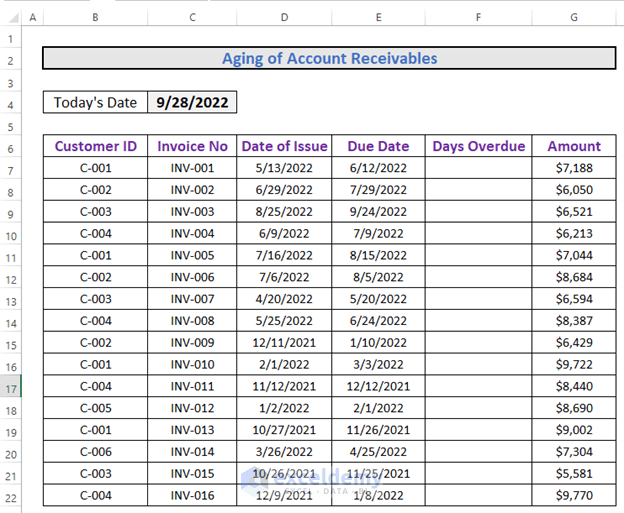This screenshot has height=513, width=624.
Task: Select column B header
Action: [x=95, y=17]
